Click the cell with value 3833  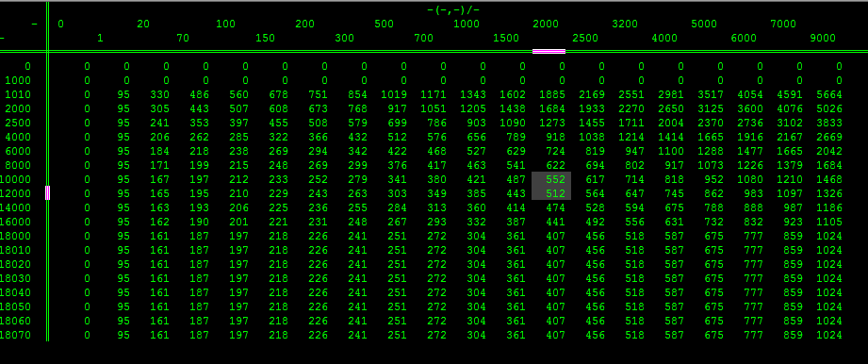pos(828,123)
